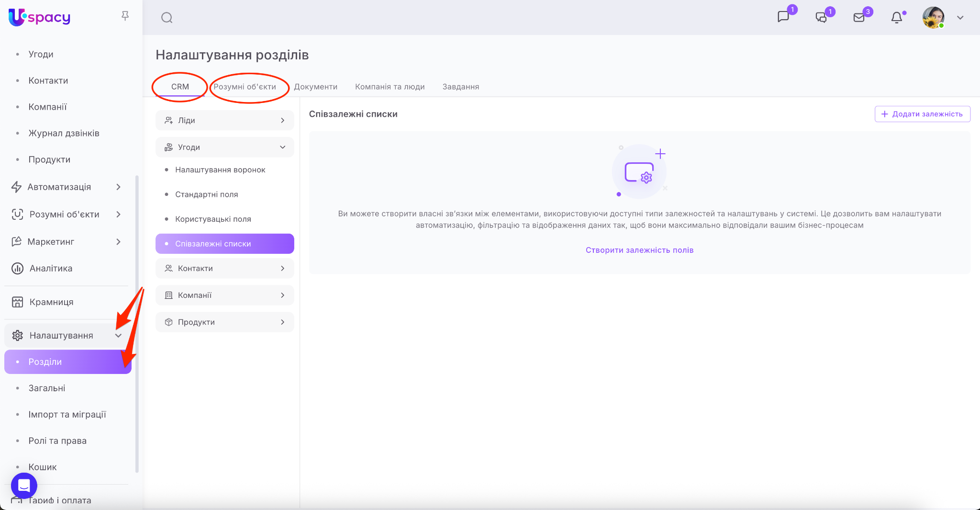
Task: Click the search magnifier icon
Action: (167, 18)
